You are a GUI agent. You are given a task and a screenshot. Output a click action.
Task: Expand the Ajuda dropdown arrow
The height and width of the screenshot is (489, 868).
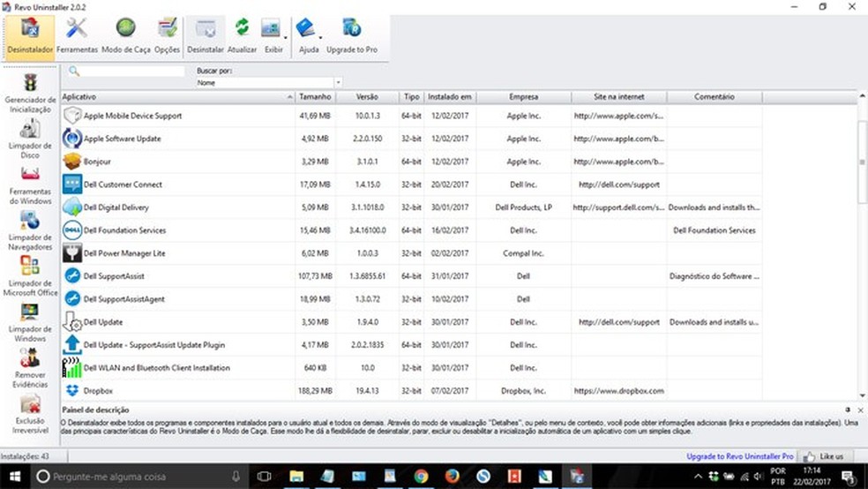320,38
